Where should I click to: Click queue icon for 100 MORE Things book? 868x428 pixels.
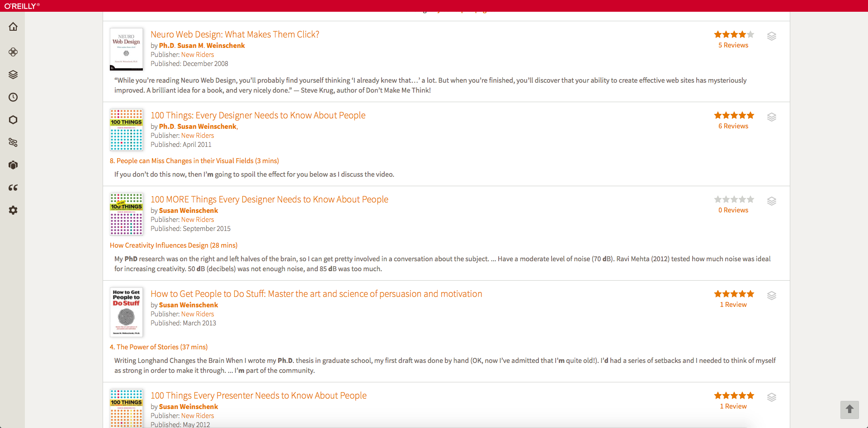tap(771, 201)
